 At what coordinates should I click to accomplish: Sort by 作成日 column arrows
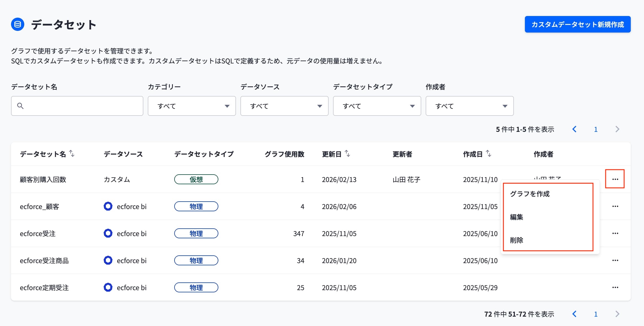click(489, 153)
